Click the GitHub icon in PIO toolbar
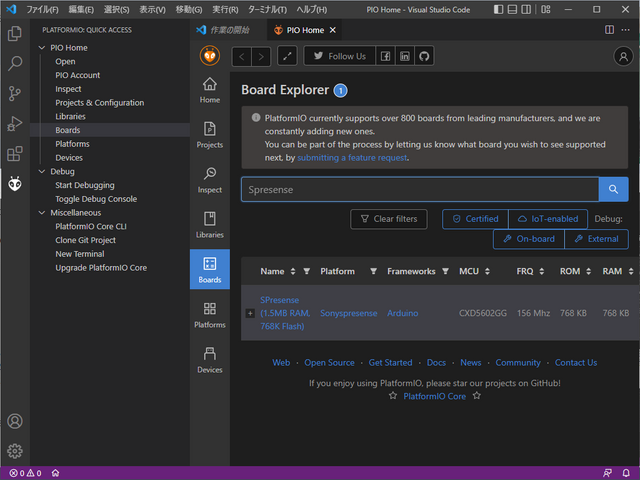640x480 pixels. pos(424,56)
